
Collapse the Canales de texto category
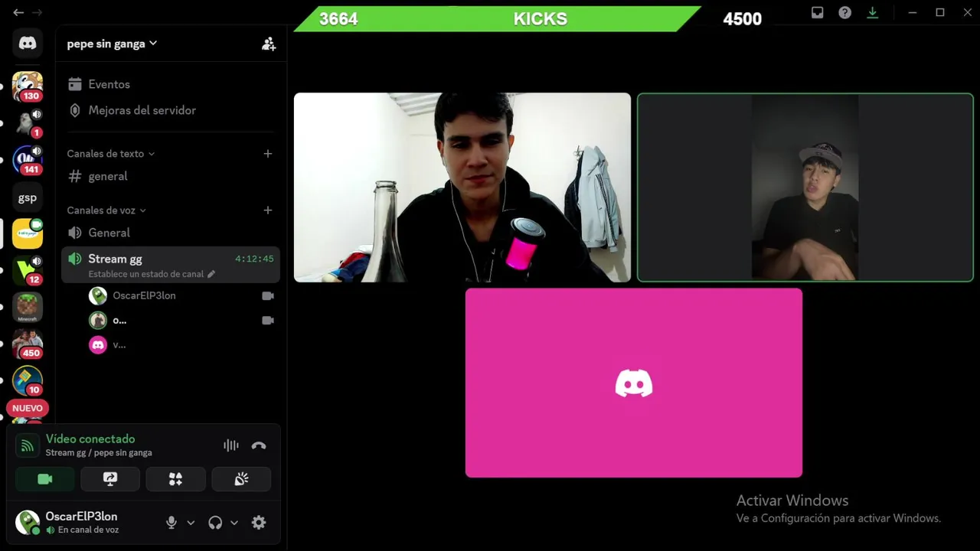pyautogui.click(x=110, y=154)
